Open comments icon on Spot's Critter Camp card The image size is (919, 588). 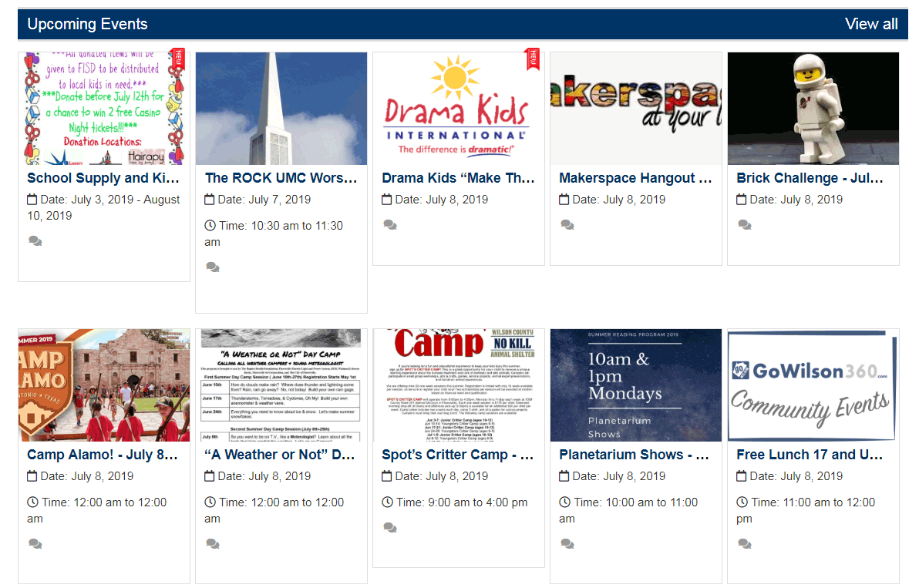click(390, 528)
